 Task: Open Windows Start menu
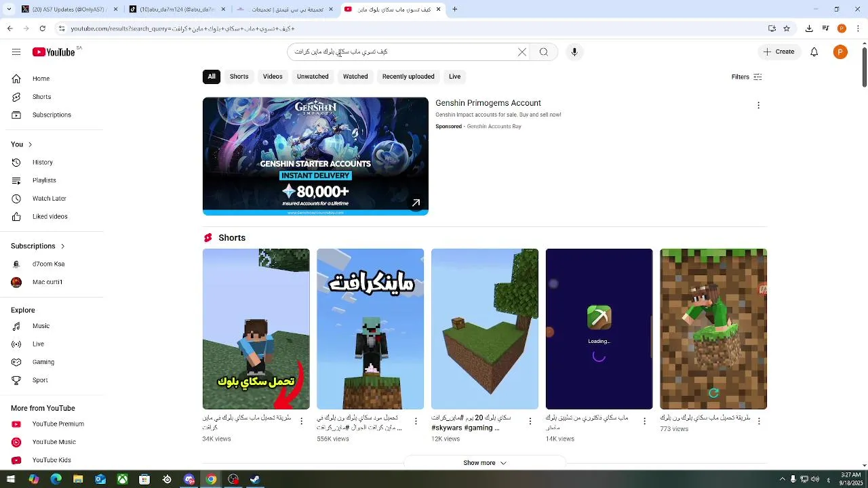[x=11, y=479]
